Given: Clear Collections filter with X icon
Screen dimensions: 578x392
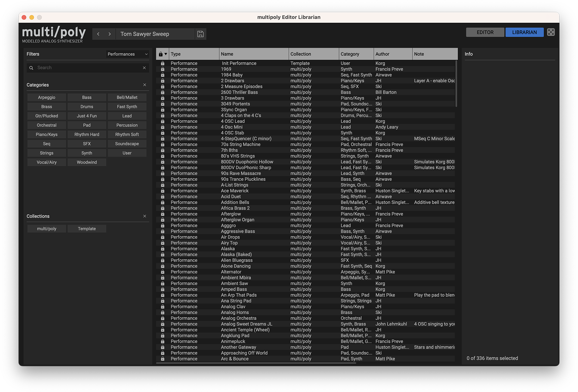Looking at the screenshot, I should point(144,216).
